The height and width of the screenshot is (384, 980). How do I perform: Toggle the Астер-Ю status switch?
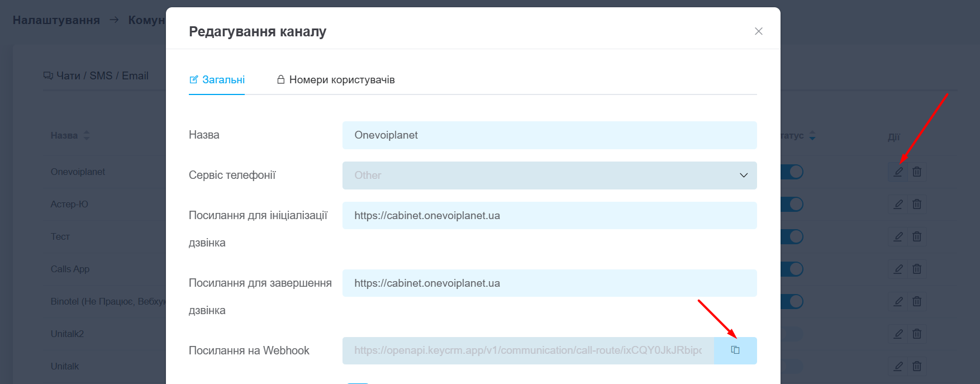pyautogui.click(x=792, y=204)
